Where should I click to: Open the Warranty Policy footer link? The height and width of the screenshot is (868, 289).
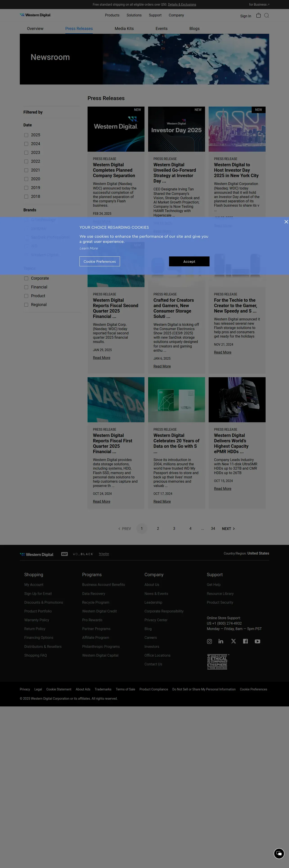(x=37, y=620)
